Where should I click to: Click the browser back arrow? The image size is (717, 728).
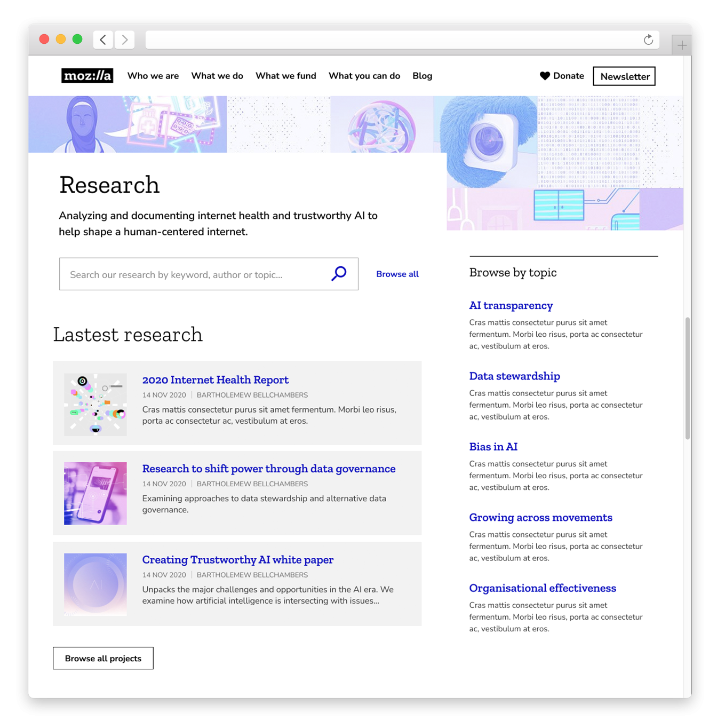click(102, 39)
